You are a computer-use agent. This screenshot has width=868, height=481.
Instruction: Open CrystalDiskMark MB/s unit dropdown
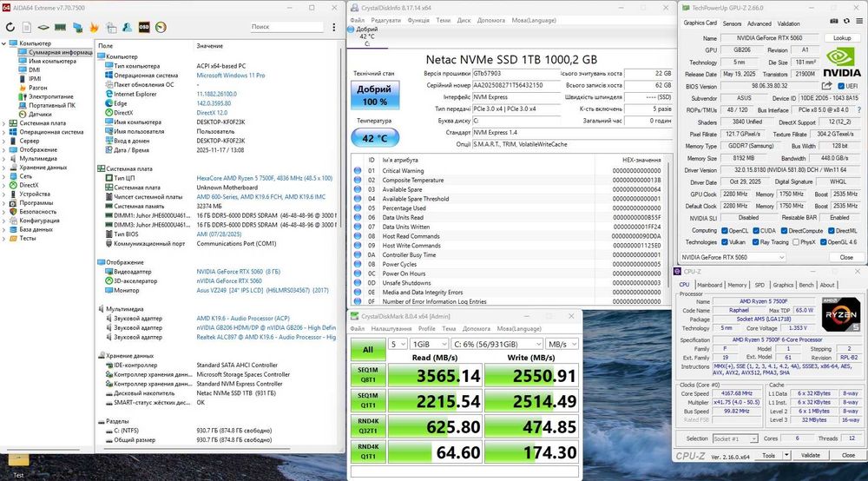[x=562, y=345]
